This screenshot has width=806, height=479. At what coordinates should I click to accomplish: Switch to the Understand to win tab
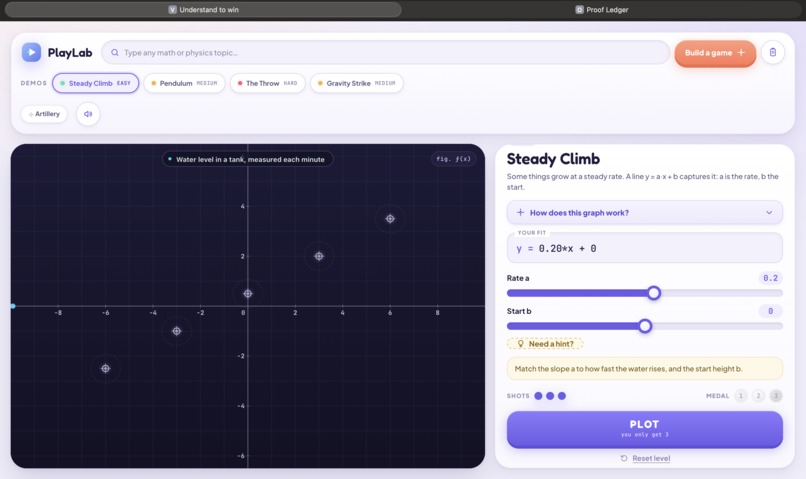click(x=203, y=10)
